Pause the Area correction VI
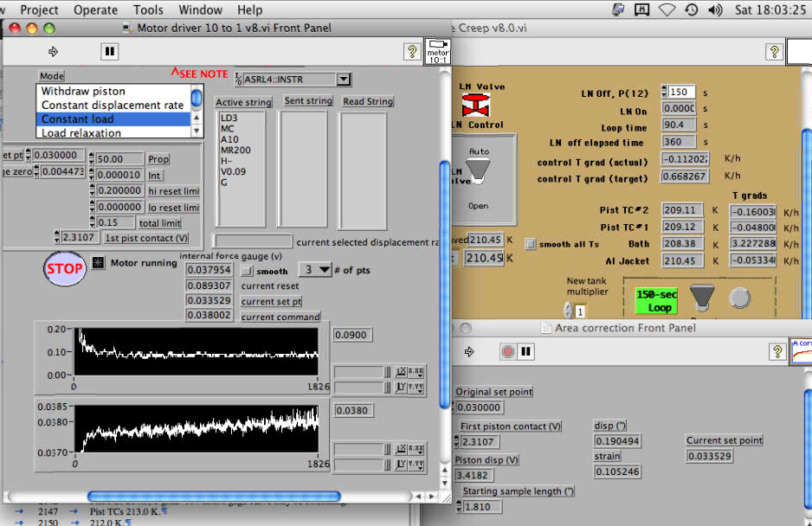 (525, 351)
